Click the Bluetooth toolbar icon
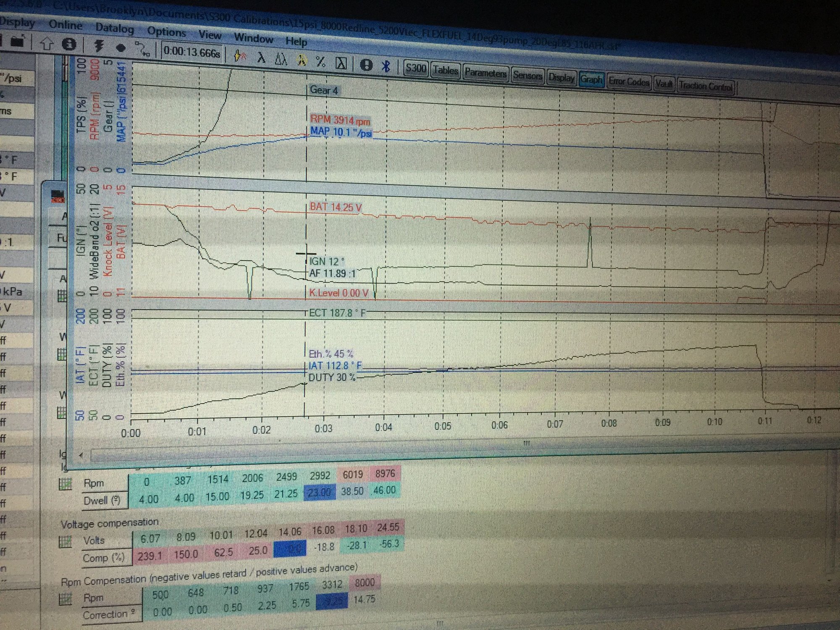The width and height of the screenshot is (840, 630). coord(386,66)
